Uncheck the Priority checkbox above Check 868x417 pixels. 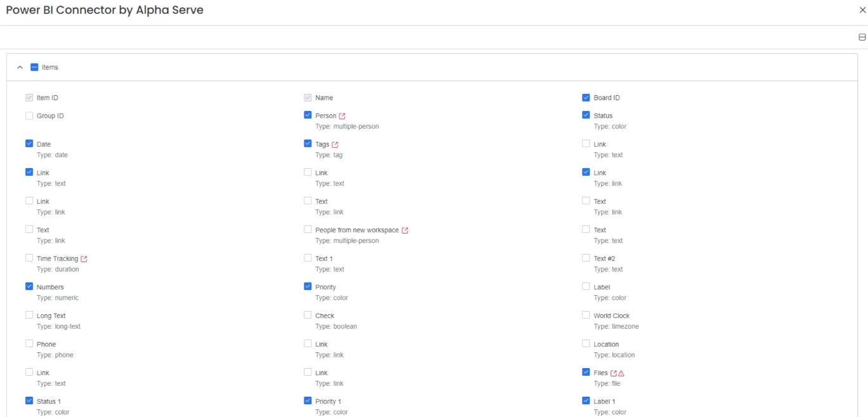click(x=308, y=286)
